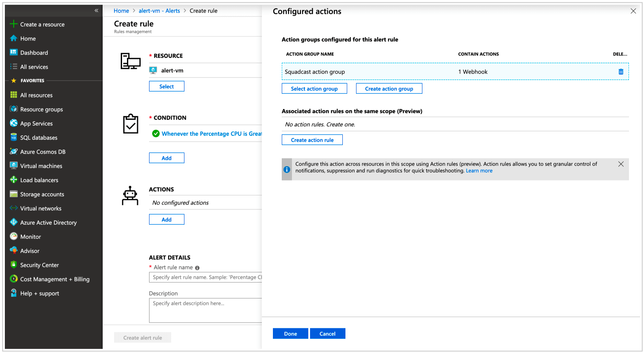The image size is (644, 353).
Task: Click the Alert rule name info icon
Action: tap(197, 268)
